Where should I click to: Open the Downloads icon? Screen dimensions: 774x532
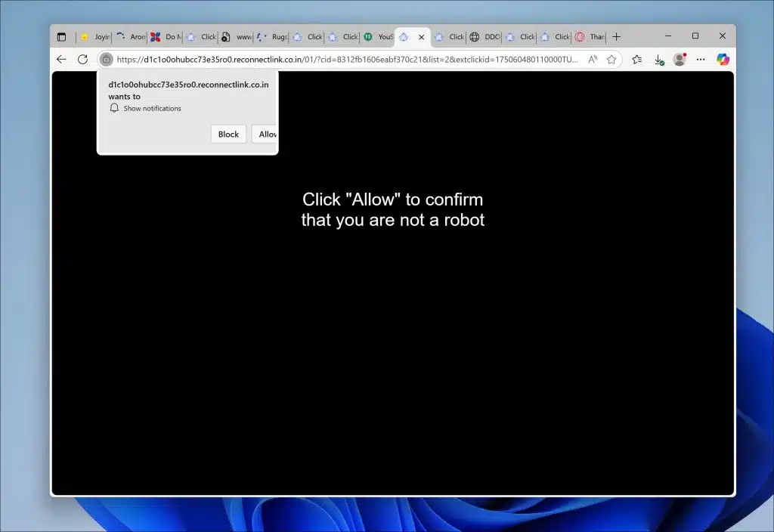659,60
